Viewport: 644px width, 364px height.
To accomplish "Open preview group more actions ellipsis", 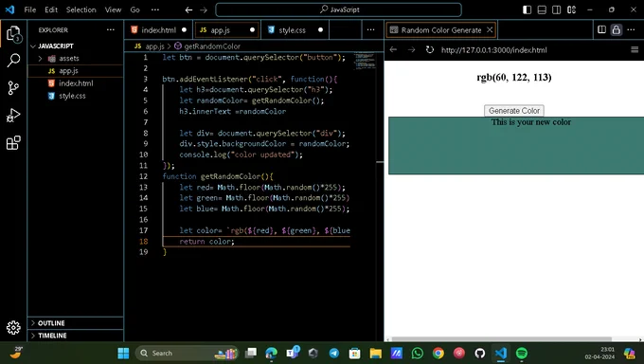I will pyautogui.click(x=632, y=29).
